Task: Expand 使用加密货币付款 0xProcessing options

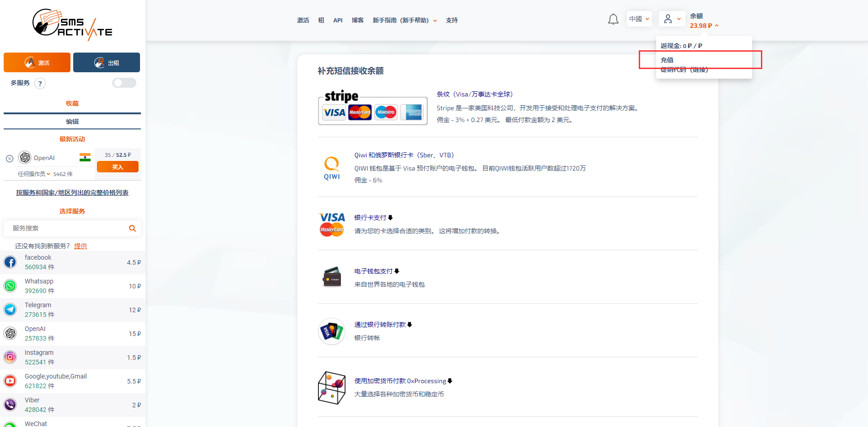Action: [403, 381]
